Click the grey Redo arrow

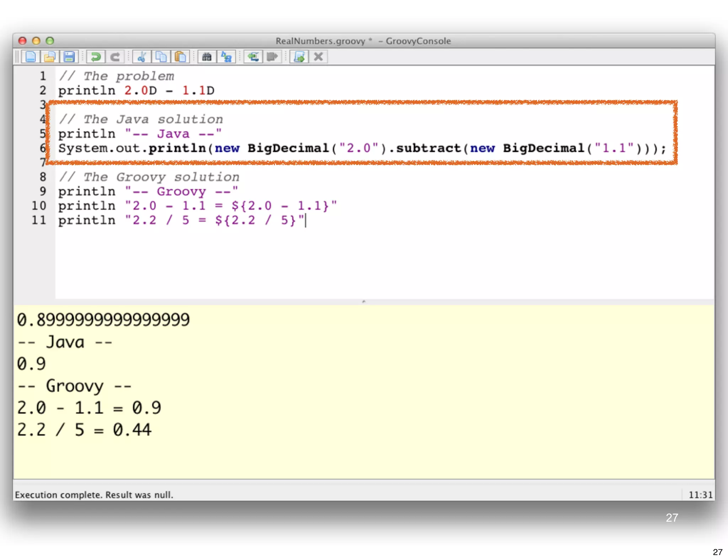[x=115, y=57]
